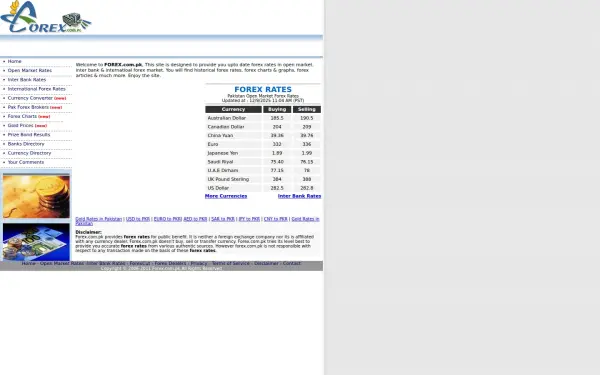This screenshot has height=375, width=600.
Task: Open Inter Bank Rates in sidebar menu
Action: 27,80
